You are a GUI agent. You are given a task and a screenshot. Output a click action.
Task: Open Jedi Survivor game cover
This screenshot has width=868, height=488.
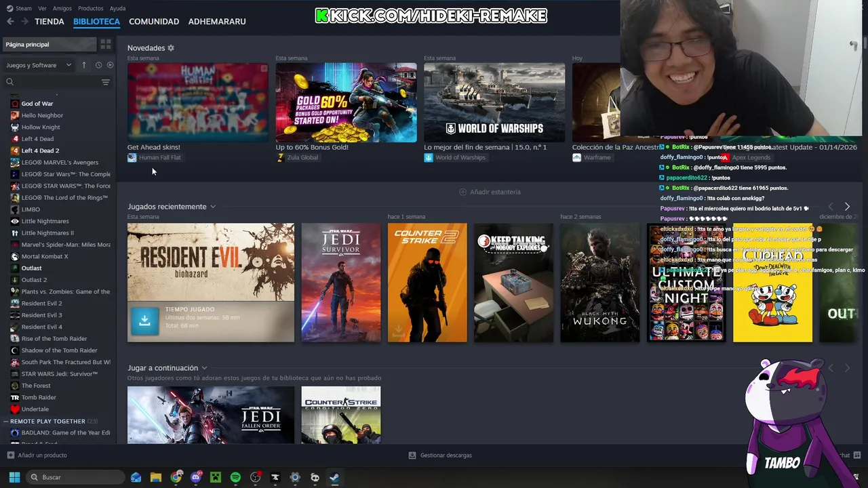341,283
